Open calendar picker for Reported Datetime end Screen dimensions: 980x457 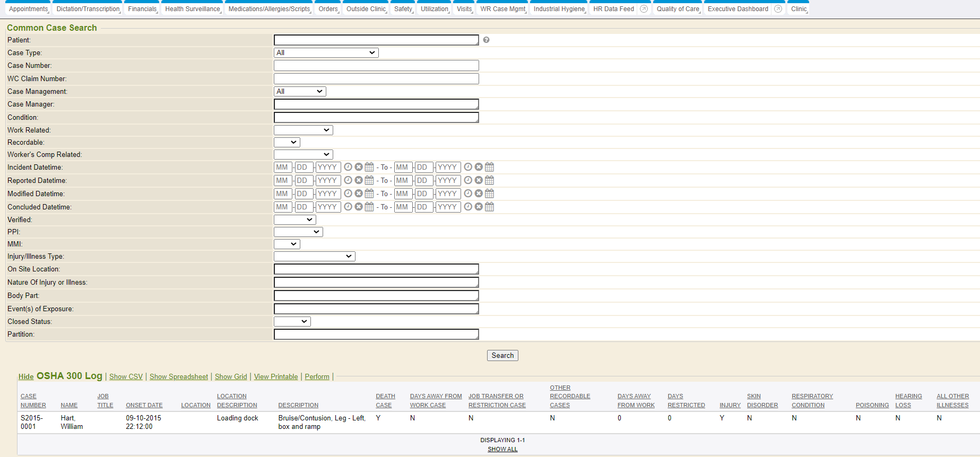(x=489, y=180)
